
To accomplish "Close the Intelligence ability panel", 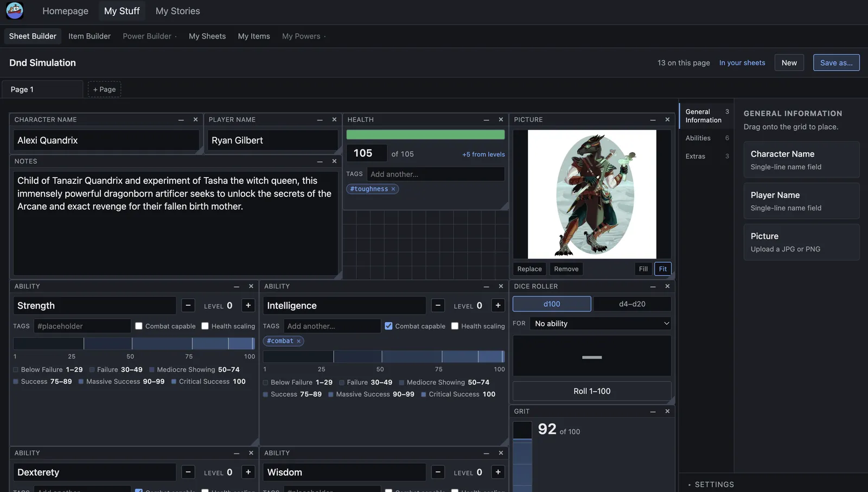I will [501, 286].
